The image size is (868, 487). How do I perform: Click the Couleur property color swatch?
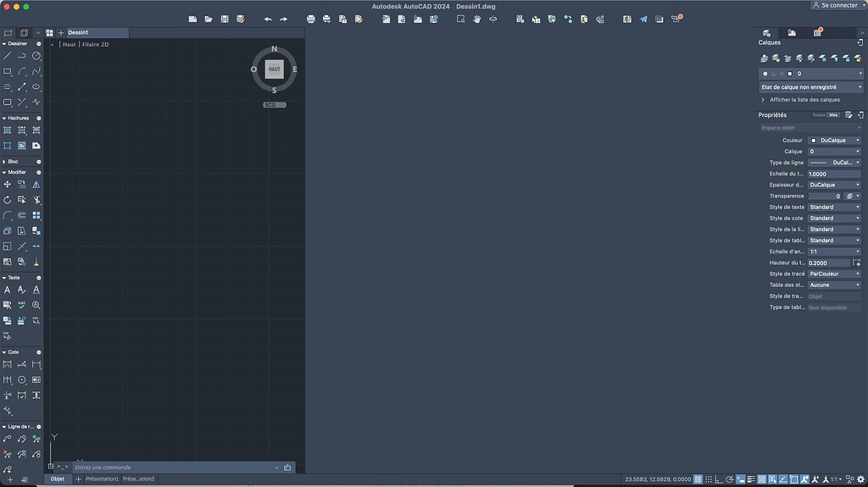814,141
